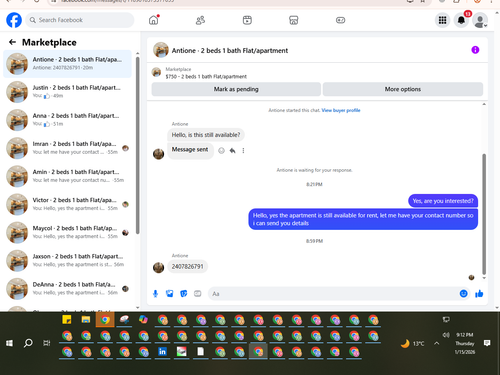This screenshot has height=375, width=500.
Task: Send a voice clip with microphone icon
Action: (155, 294)
